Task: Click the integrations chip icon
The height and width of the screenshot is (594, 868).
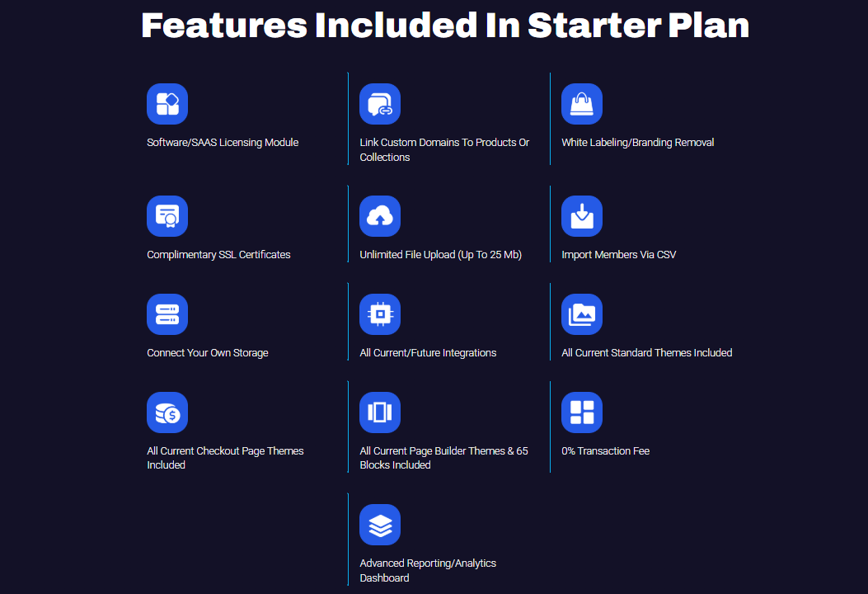Action: pyautogui.click(x=380, y=314)
